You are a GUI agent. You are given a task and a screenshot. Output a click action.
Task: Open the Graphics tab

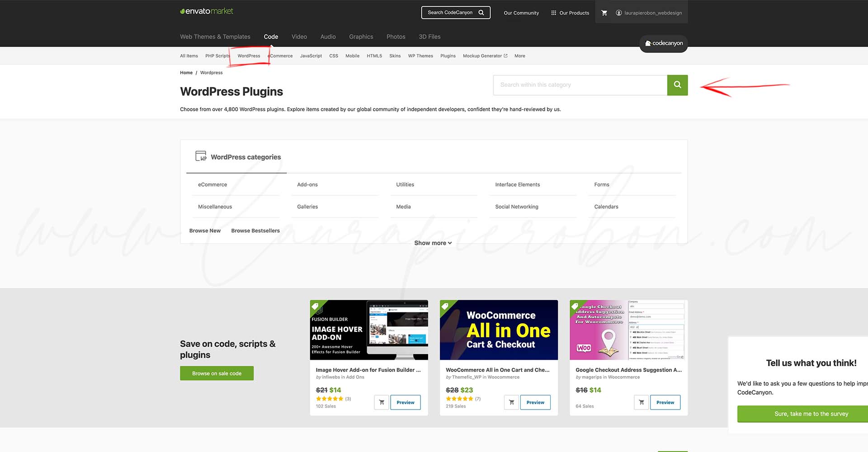pos(361,37)
